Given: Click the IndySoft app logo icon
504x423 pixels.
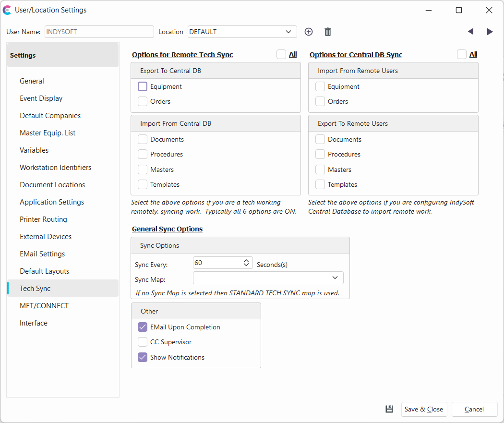Looking at the screenshot, I should coord(7,10).
